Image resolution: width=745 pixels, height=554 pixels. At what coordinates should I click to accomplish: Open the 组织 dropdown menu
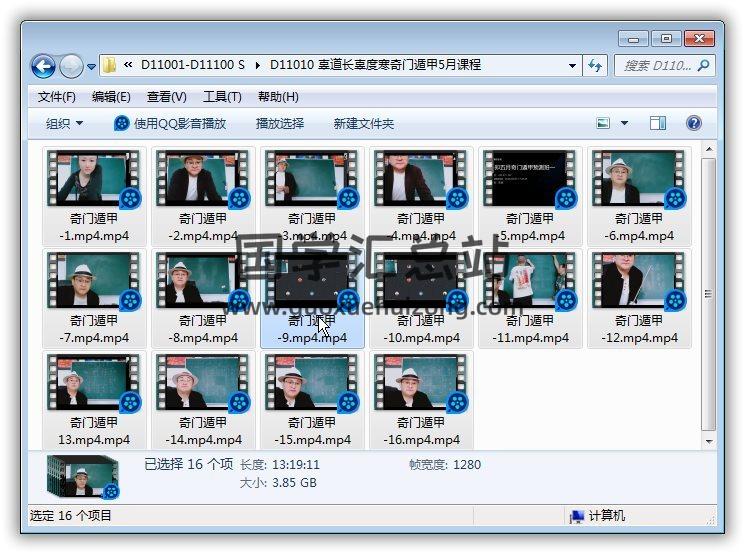coord(65,123)
